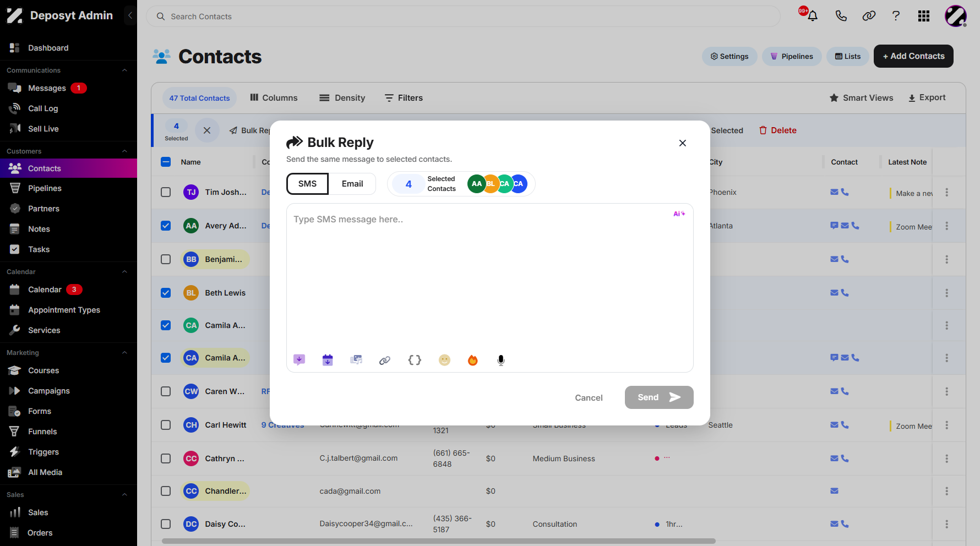Collapse the Customers sidebar section
This screenshot has height=546, width=980.
pyautogui.click(x=124, y=151)
